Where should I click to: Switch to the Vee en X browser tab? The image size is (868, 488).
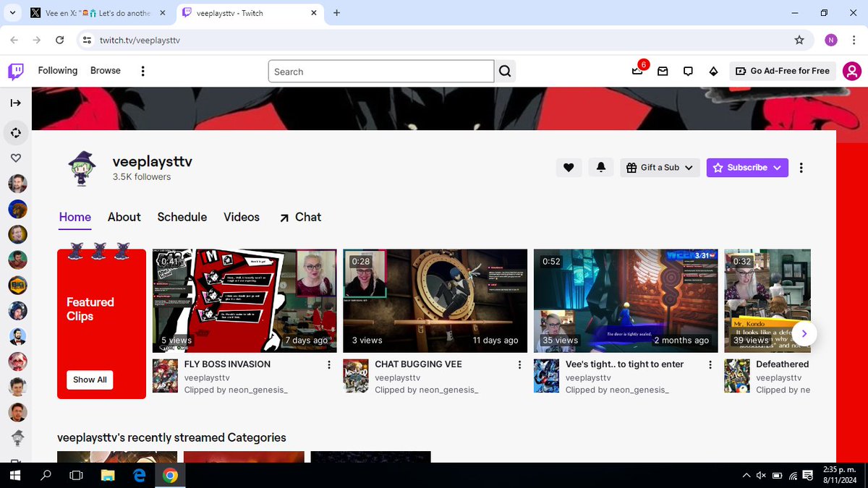(x=98, y=13)
